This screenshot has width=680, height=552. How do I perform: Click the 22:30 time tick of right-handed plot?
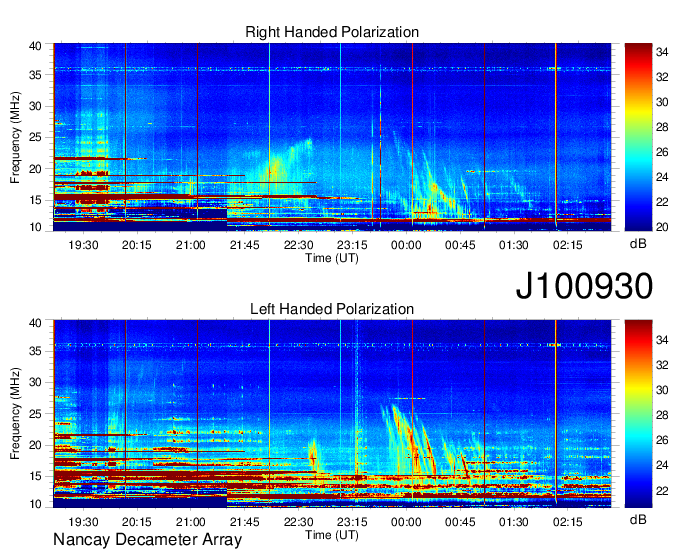click(x=299, y=245)
